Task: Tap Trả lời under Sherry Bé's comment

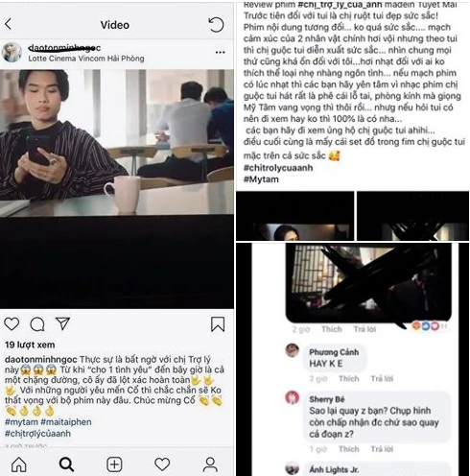Action: [x=382, y=449]
